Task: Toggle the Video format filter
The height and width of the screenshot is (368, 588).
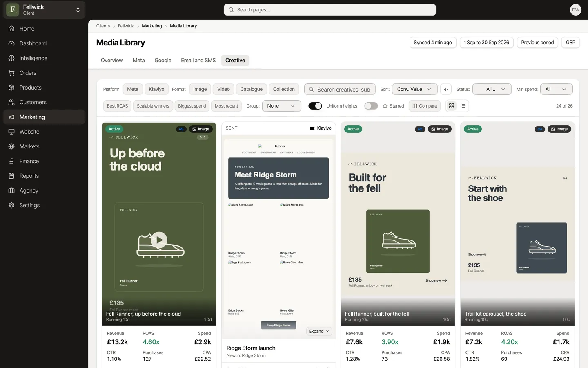Action: point(223,89)
